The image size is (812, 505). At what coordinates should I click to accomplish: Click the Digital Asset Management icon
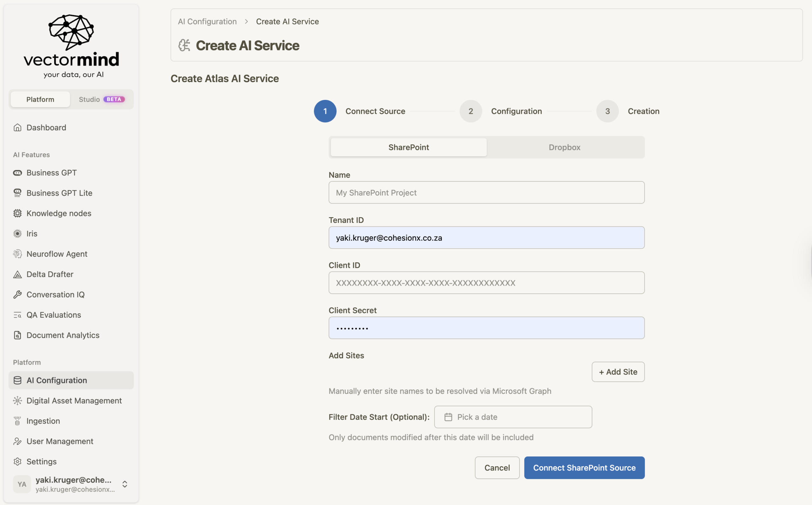pos(17,401)
